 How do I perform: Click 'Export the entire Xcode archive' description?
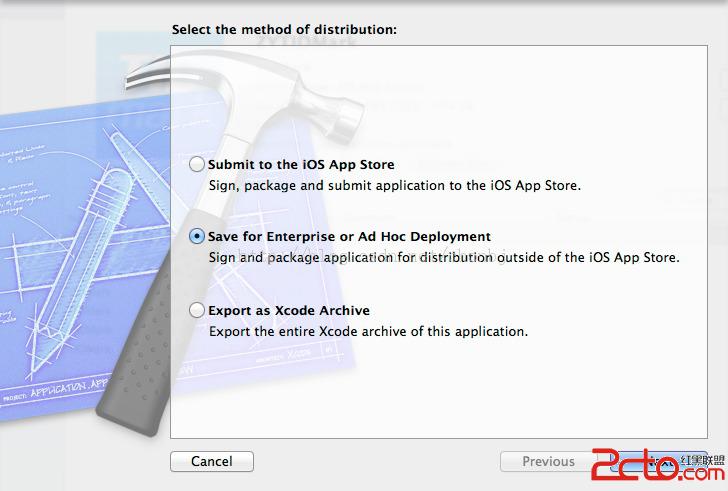368,332
